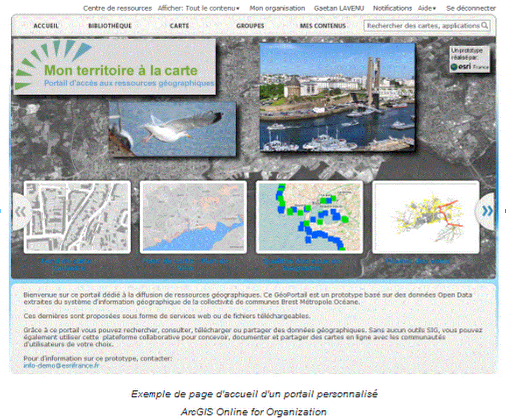The height and width of the screenshot is (420, 506).
Task: Click in the Rechercher des cartes search field
Action: [x=423, y=26]
